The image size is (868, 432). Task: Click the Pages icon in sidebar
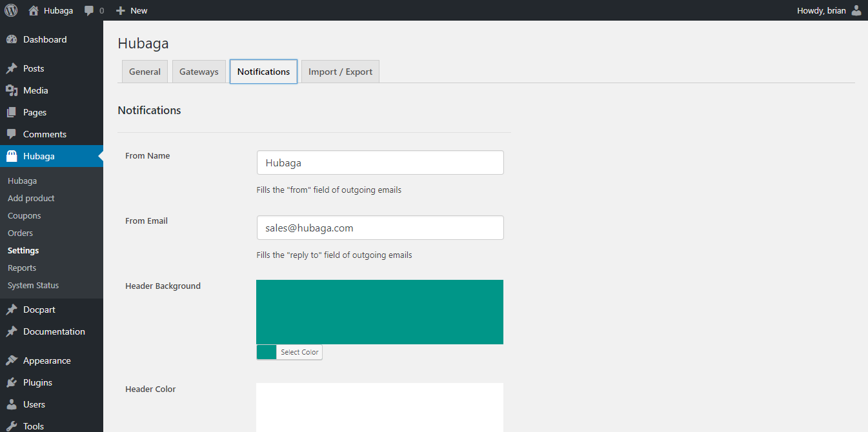point(12,112)
